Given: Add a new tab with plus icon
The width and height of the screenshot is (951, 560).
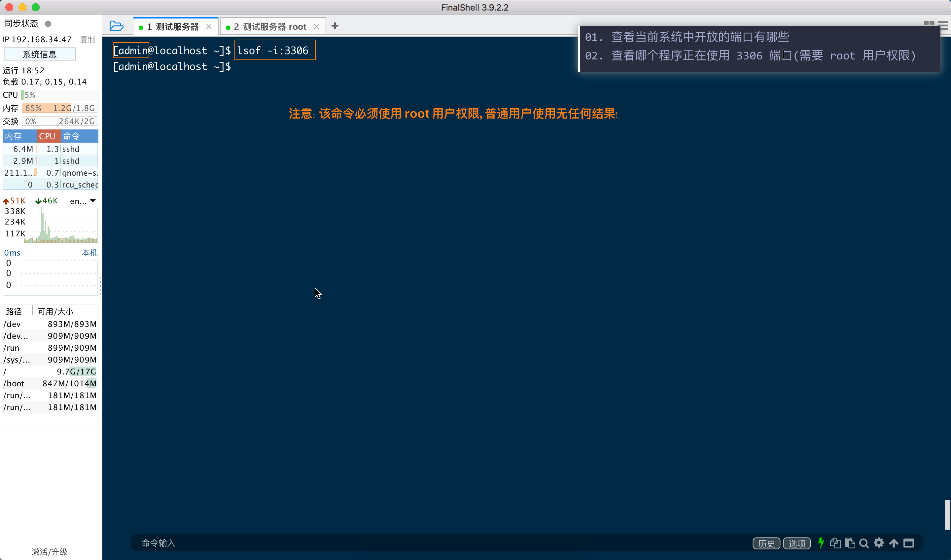Looking at the screenshot, I should tap(335, 26).
